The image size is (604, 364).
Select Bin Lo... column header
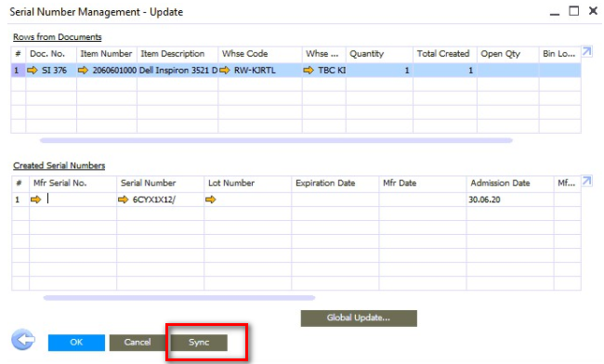(x=559, y=54)
